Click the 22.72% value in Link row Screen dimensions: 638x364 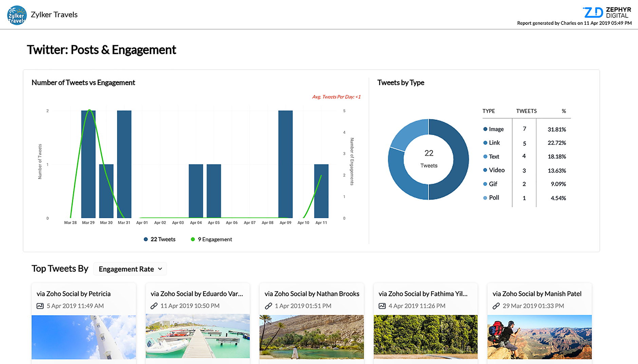click(x=557, y=143)
